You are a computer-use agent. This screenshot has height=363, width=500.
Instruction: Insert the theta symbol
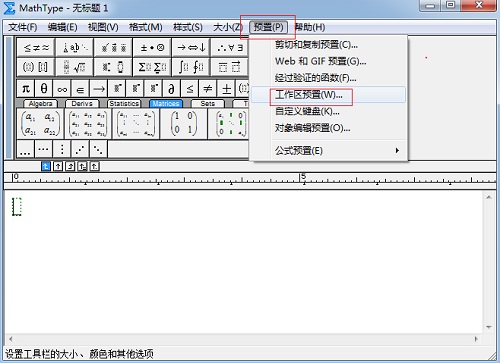pos(44,89)
